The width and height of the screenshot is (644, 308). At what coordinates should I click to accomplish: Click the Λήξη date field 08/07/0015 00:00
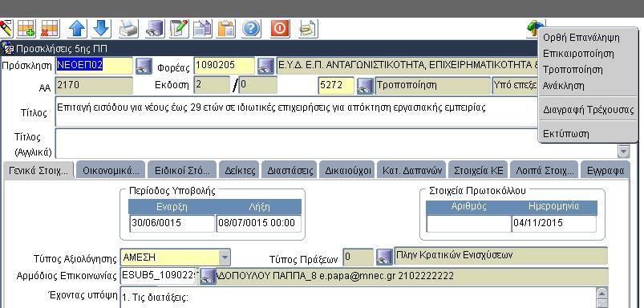[259, 224]
